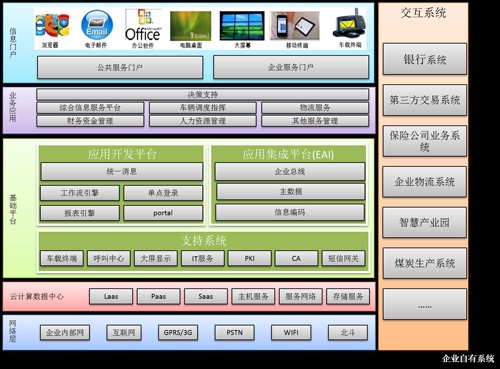Click the 应用集成平台(EAI) header

[x=288, y=154]
